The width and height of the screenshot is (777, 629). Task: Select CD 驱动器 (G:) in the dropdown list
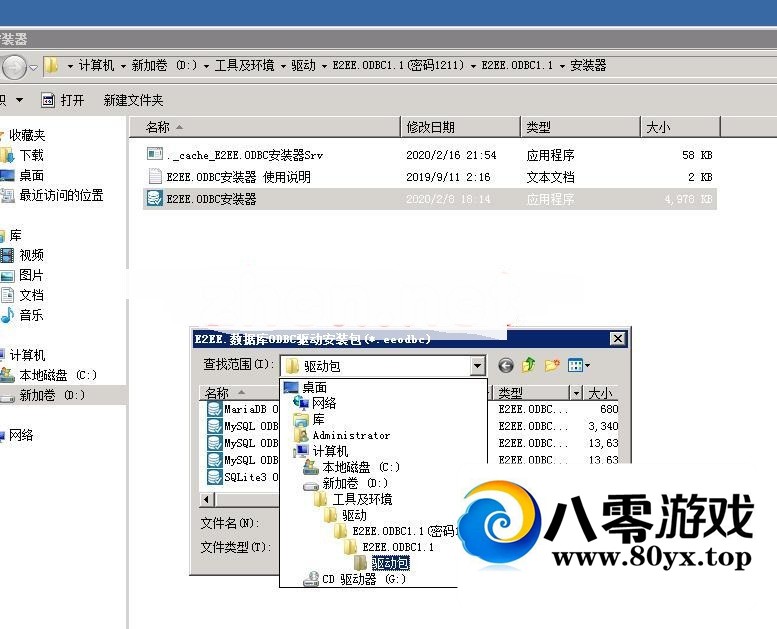click(x=364, y=579)
